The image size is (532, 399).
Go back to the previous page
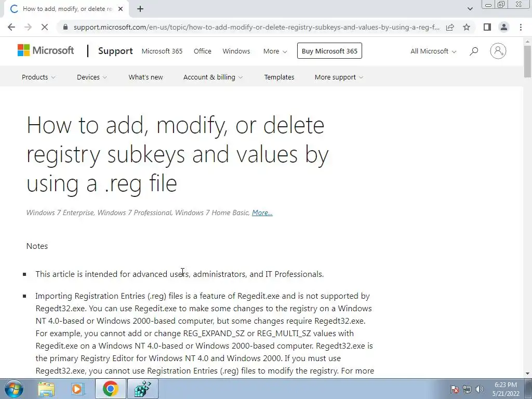[11, 27]
